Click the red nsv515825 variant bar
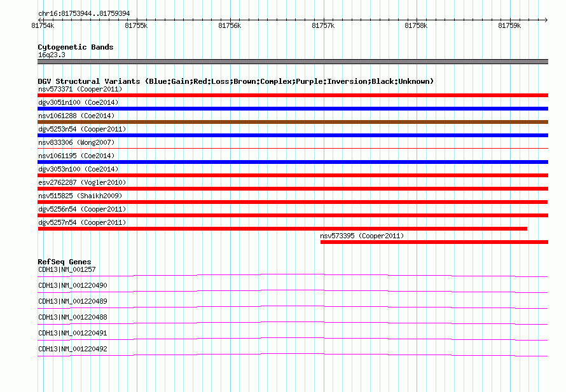The image size is (566, 392). 293,202
